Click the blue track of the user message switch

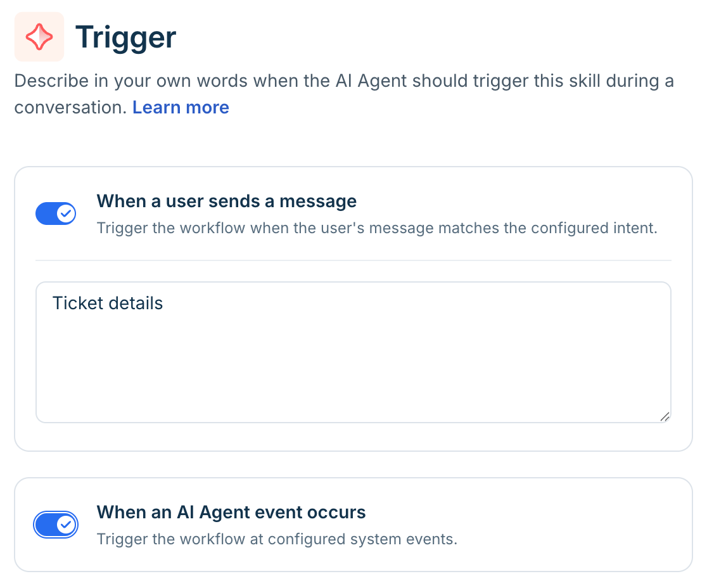pos(46,214)
